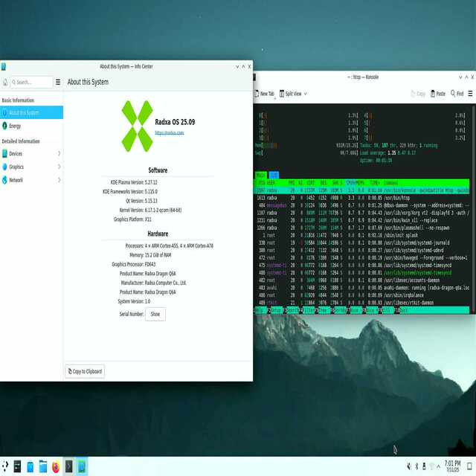The height and width of the screenshot is (476, 476).
Task: Open the Konsole hamburger menu
Action: [x=470, y=94]
